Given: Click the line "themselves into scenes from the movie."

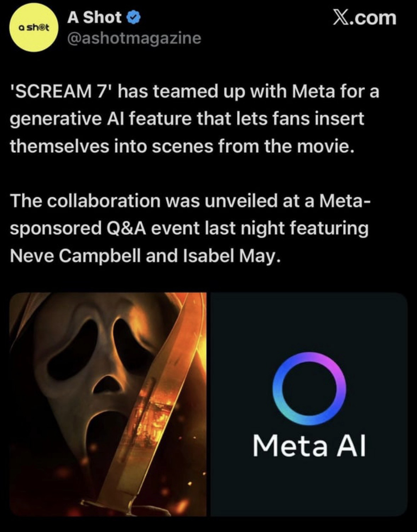Looking at the screenshot, I should (182, 146).
